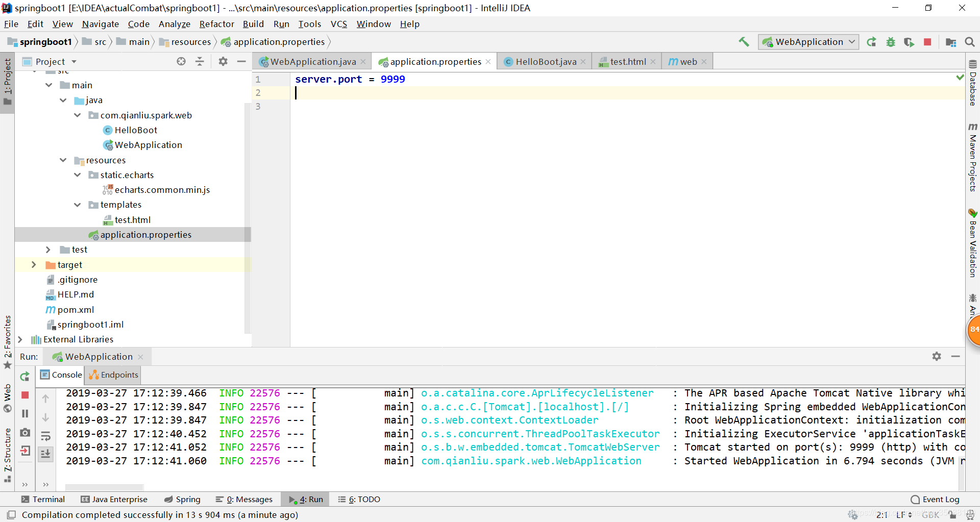Open the Event Log
Screen dimensions: 980x522
(x=935, y=500)
